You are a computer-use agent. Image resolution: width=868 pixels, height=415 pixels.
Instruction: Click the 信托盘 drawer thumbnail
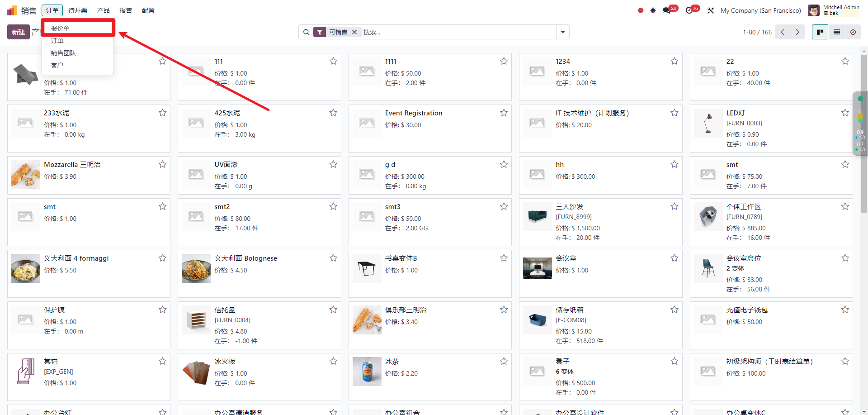point(196,320)
